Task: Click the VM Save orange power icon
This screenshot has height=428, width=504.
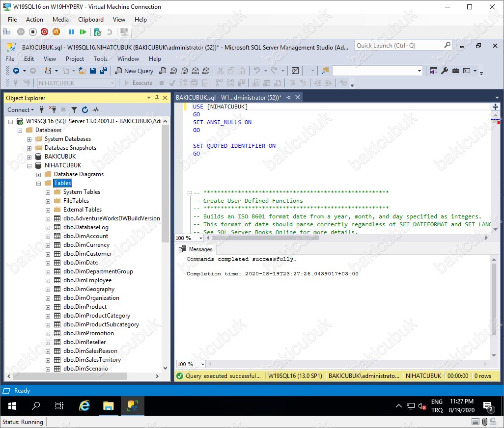Action: point(56,32)
